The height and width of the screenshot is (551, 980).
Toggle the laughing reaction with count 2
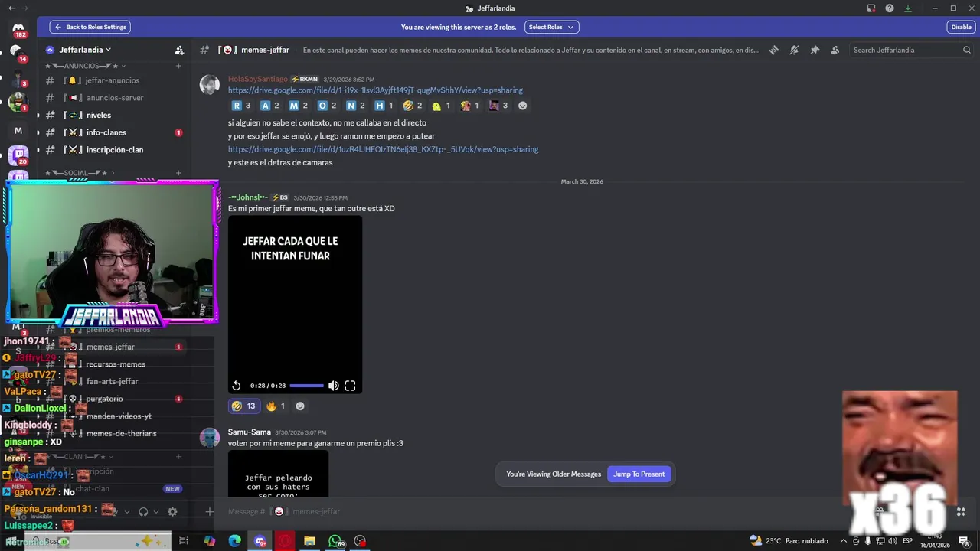(413, 106)
